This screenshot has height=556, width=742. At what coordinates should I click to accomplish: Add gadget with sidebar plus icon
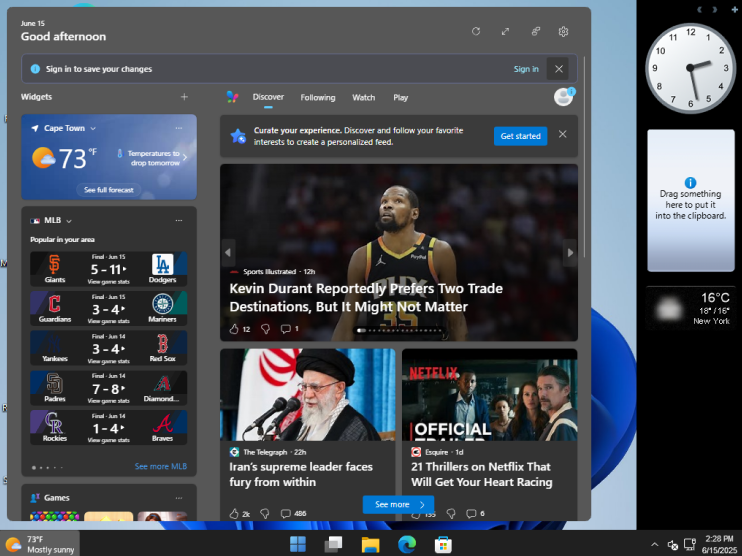tap(734, 9)
